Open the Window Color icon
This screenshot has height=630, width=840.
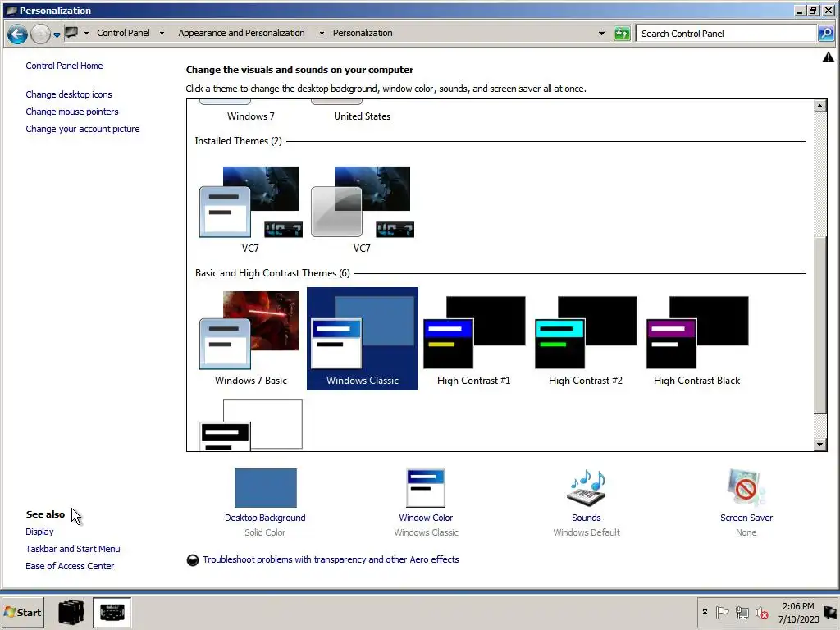tap(426, 488)
